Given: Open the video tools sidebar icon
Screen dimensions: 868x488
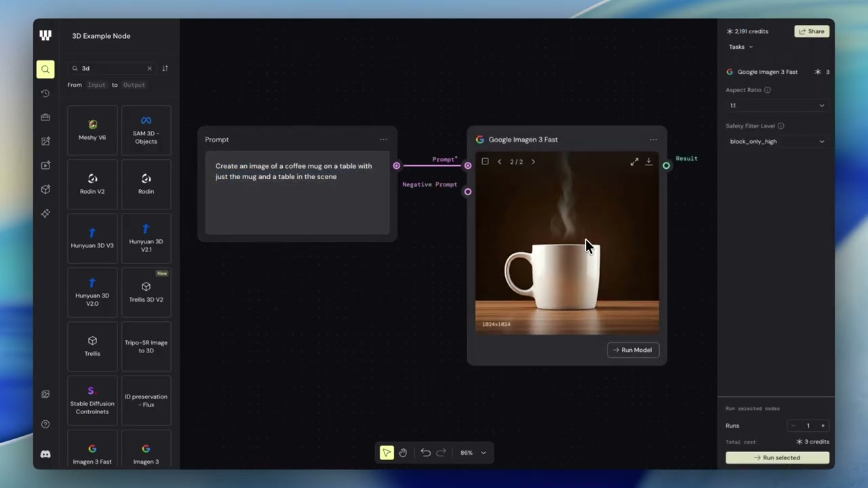Looking at the screenshot, I should coord(45,165).
